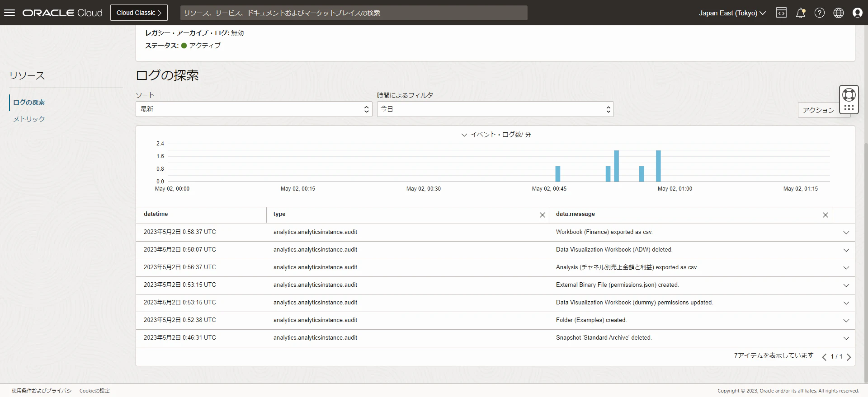Click the Oracle Cloud logo
868x397 pixels.
(62, 13)
